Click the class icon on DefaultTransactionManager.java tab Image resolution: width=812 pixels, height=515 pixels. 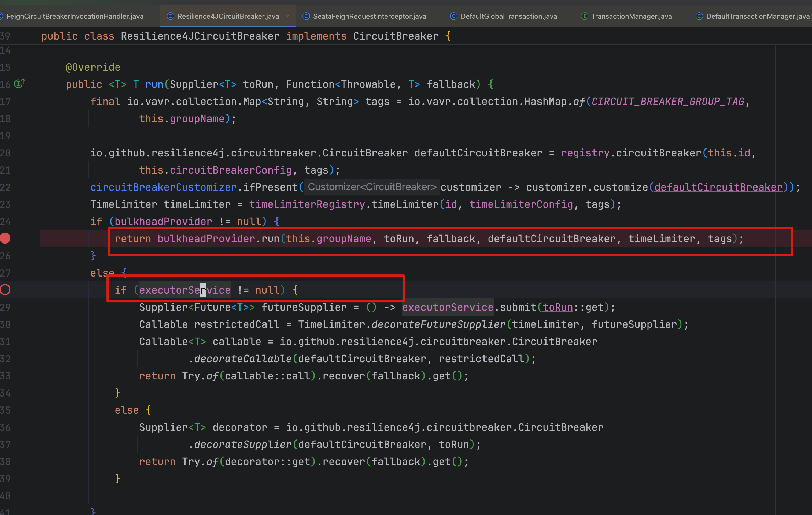pyautogui.click(x=699, y=16)
